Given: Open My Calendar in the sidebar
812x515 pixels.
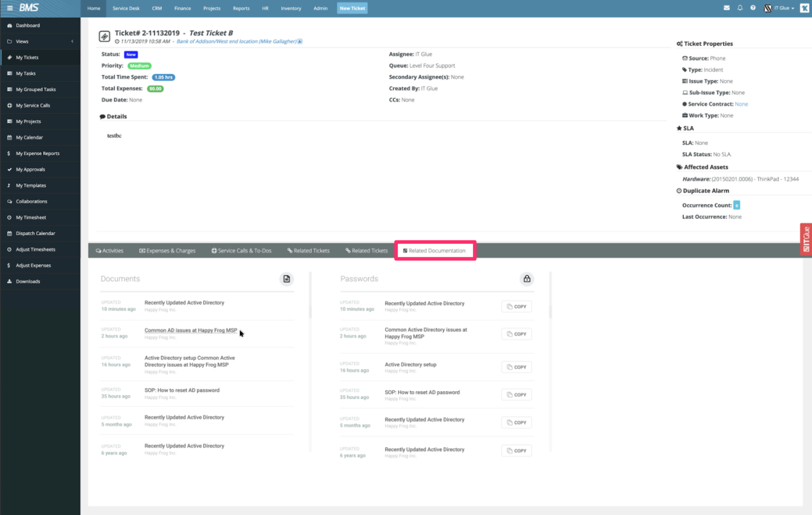Looking at the screenshot, I should pyautogui.click(x=40, y=137).
